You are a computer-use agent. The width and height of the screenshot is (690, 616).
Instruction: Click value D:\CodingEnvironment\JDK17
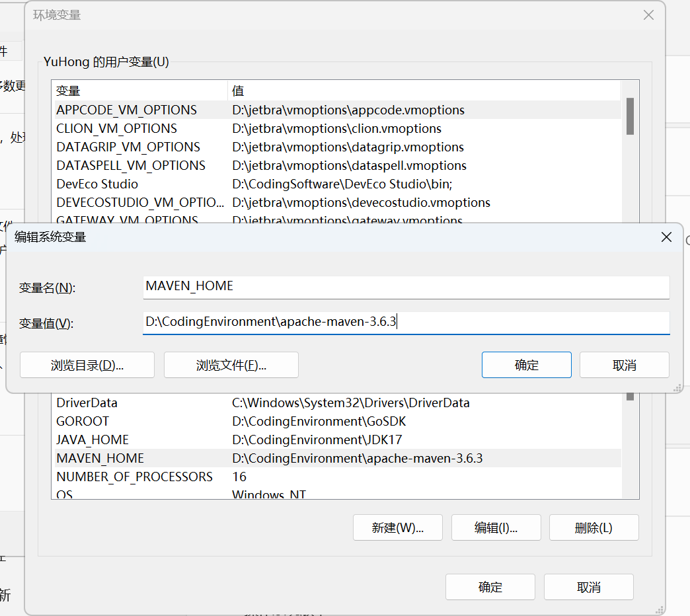point(317,440)
